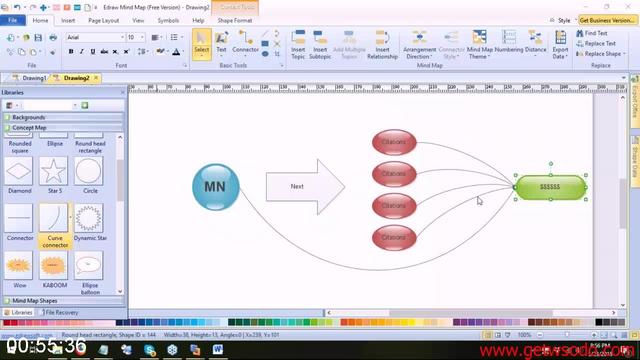Image resolution: width=640 pixels, height=360 pixels.
Task: Open the Symbols ribbon tab
Action: 168,20
